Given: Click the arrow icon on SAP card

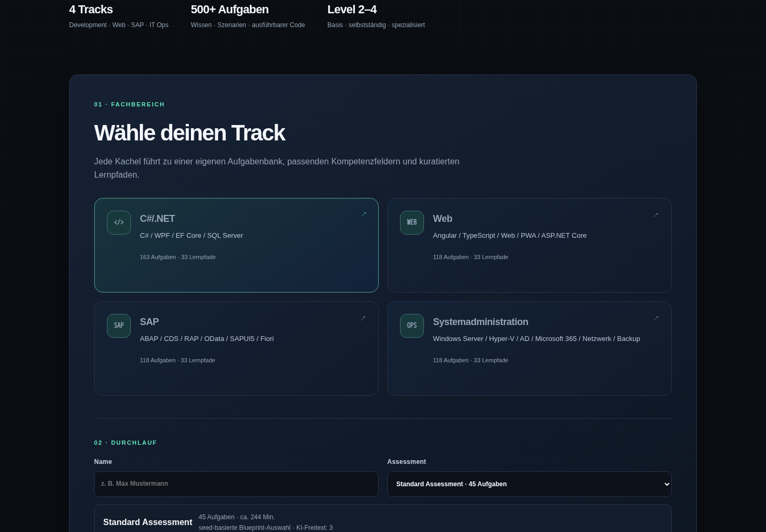Looking at the screenshot, I should click(363, 318).
